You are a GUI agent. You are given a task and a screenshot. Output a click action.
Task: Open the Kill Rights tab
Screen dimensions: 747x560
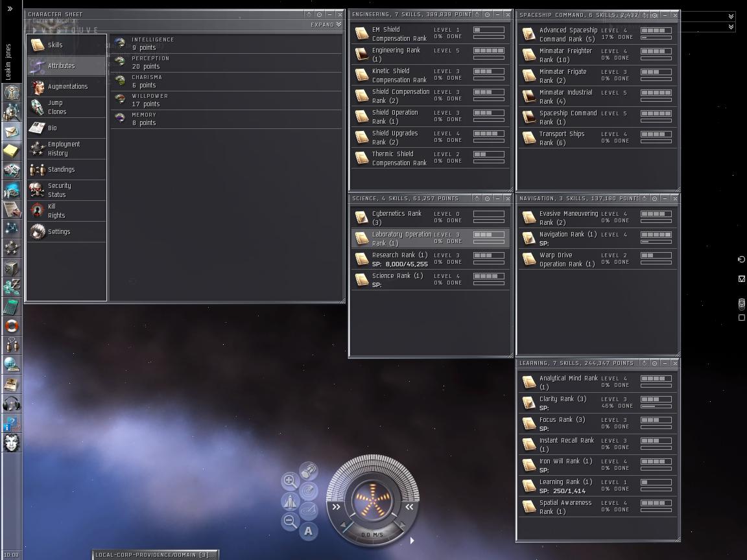click(x=67, y=211)
